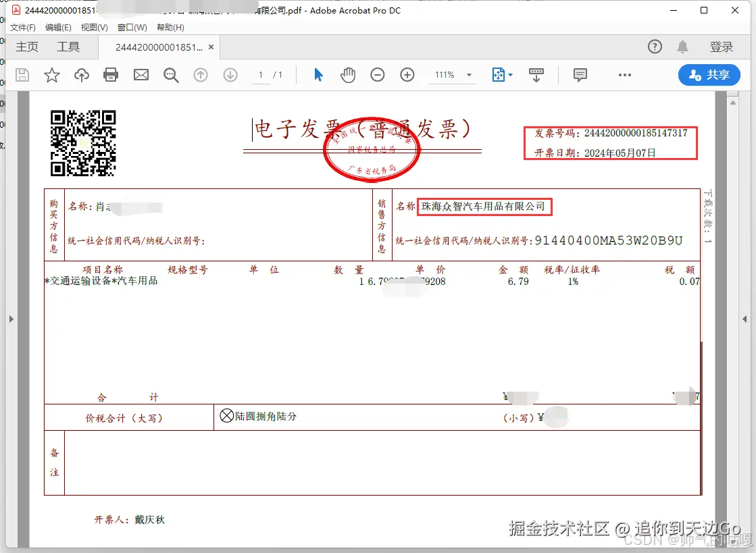Open the 视图(V) menu

tap(94, 28)
